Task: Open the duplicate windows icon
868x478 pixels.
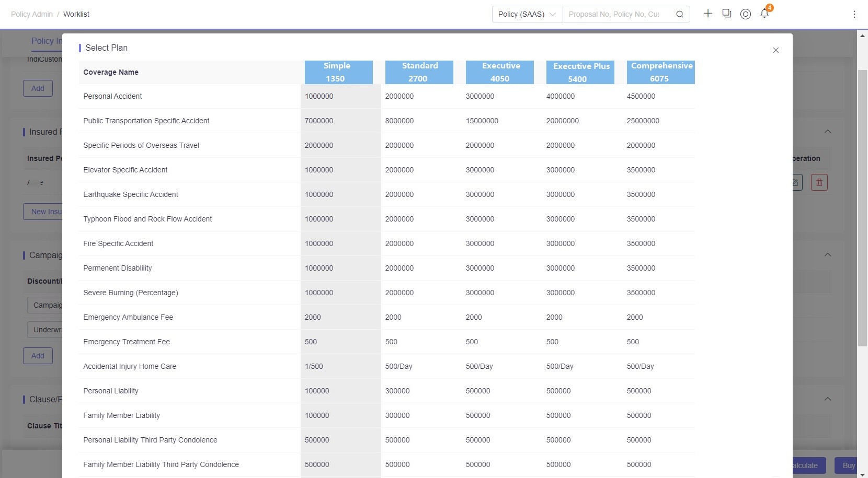Action: click(726, 14)
